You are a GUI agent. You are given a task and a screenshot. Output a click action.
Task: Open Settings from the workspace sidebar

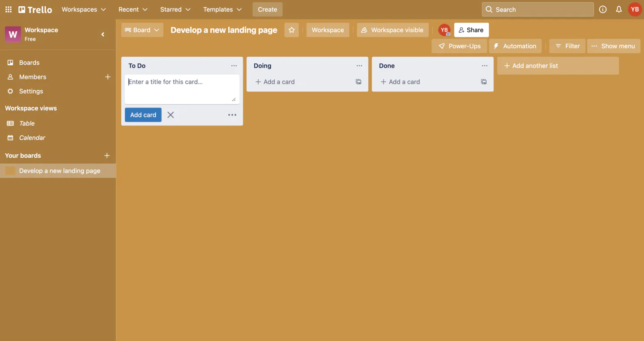point(31,91)
